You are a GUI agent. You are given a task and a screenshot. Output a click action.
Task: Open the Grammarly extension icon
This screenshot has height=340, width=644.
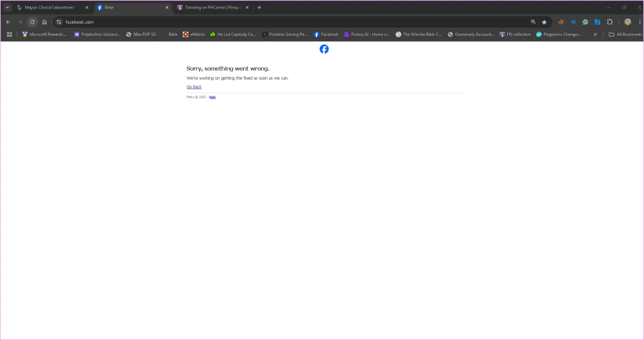(x=585, y=22)
